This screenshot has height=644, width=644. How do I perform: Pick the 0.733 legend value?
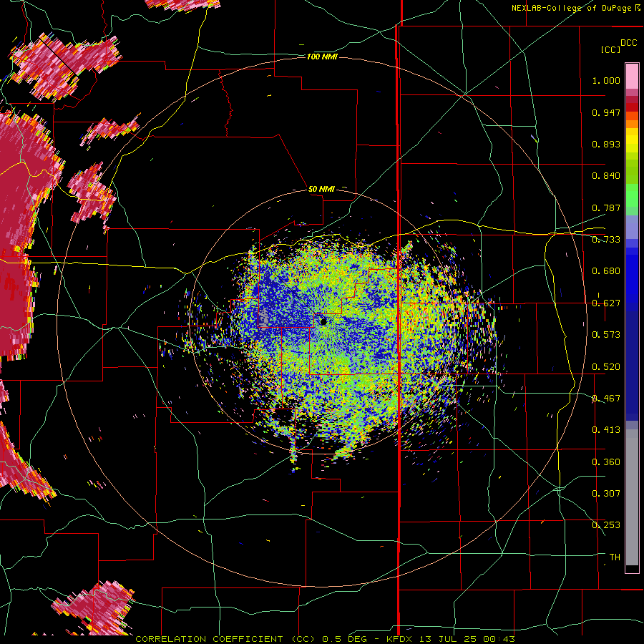(606, 240)
